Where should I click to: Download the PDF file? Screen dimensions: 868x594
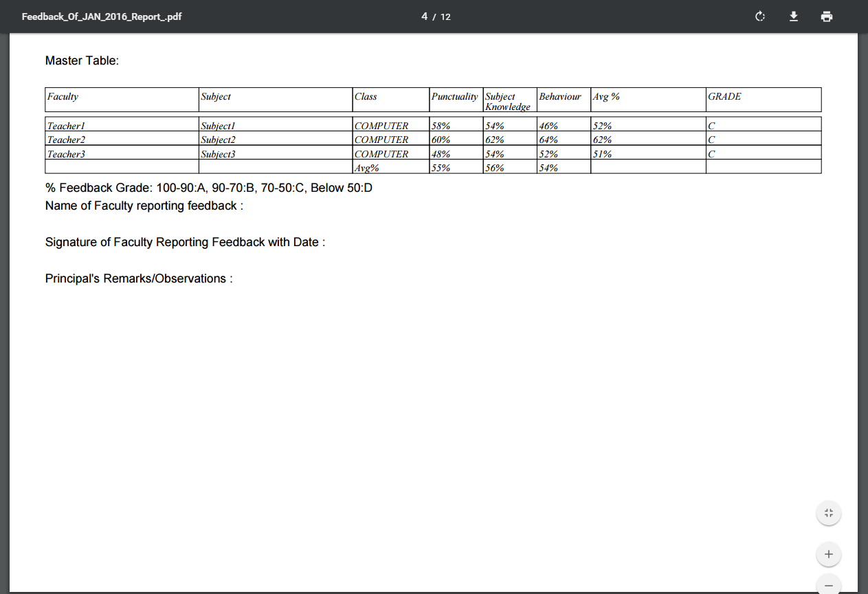[x=794, y=16]
